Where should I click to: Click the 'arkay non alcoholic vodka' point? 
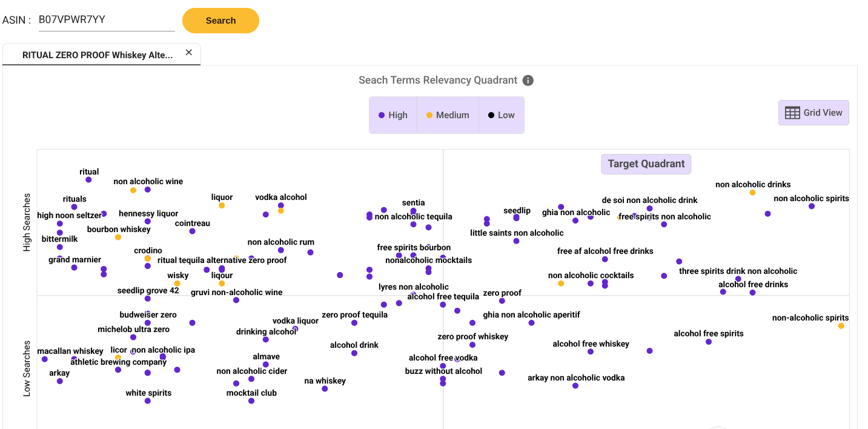[575, 386]
